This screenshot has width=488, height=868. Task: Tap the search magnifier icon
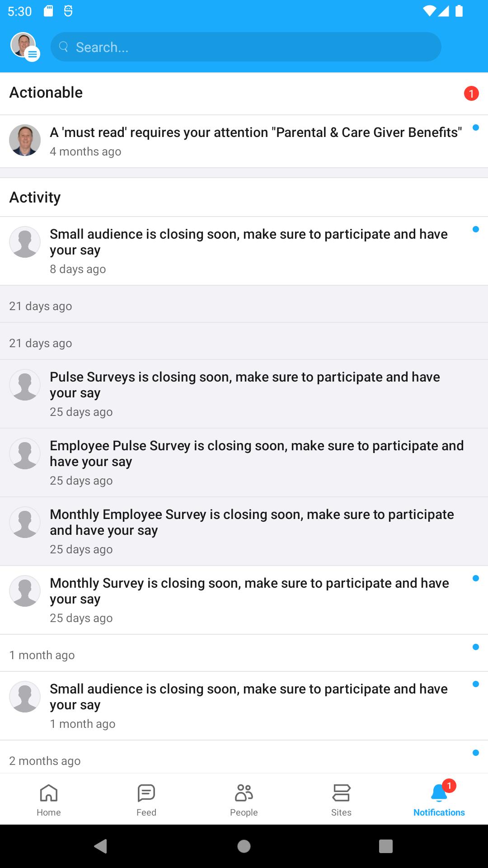tap(64, 47)
